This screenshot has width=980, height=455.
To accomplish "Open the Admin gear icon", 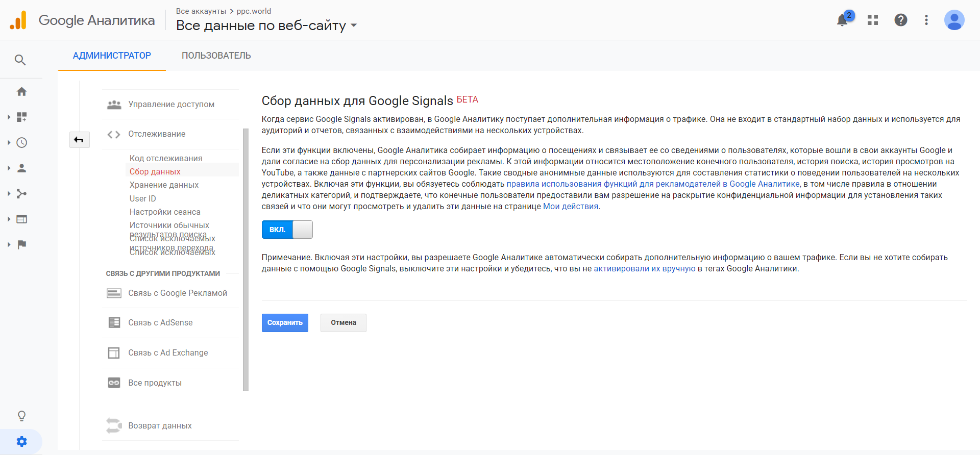I will click(21, 442).
